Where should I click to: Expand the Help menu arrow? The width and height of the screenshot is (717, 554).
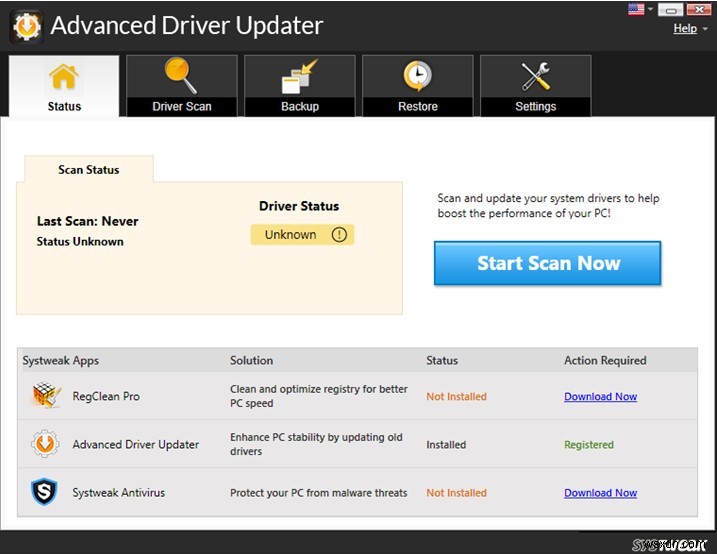[x=705, y=28]
